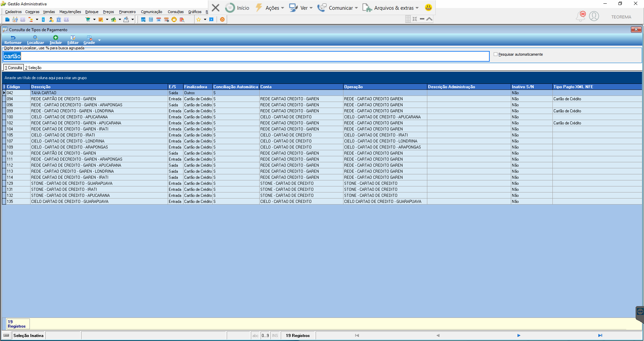The image size is (644, 341).
Task: Open the Cadastros menu
Action: pyautogui.click(x=13, y=12)
